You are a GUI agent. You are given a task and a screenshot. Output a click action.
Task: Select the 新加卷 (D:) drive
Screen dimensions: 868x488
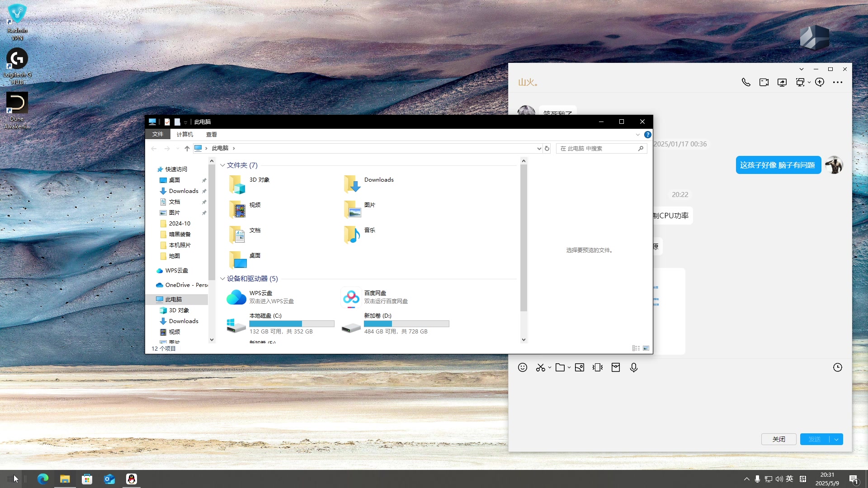(x=395, y=324)
